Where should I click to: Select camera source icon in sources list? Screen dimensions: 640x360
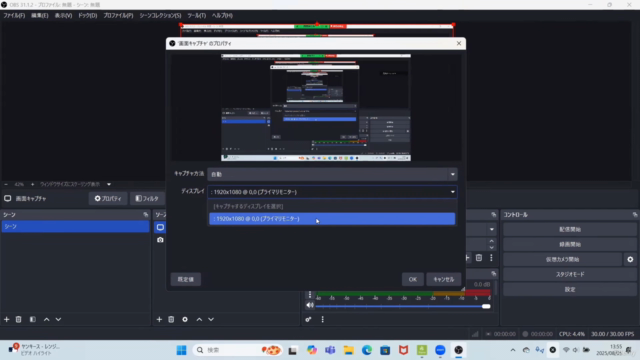(x=160, y=240)
